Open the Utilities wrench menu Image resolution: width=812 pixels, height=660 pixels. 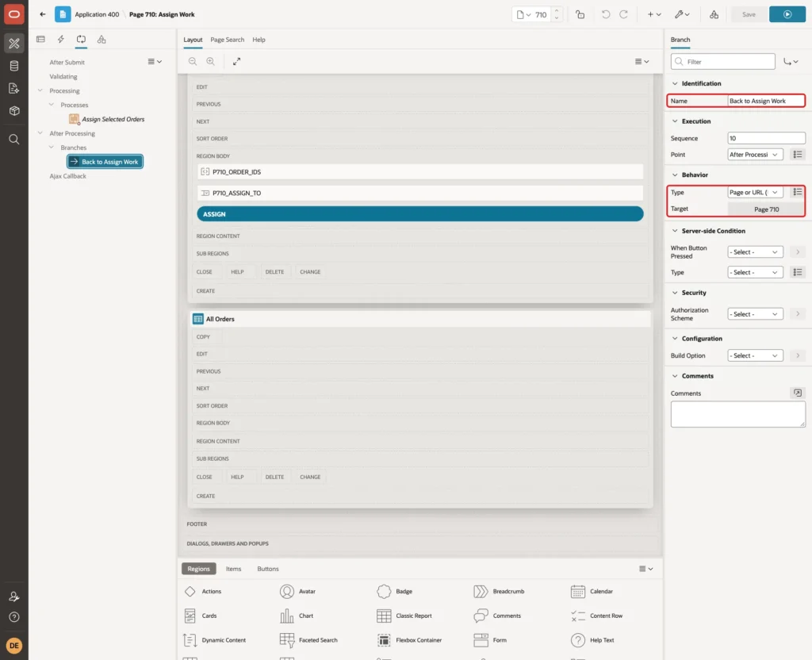[682, 14]
